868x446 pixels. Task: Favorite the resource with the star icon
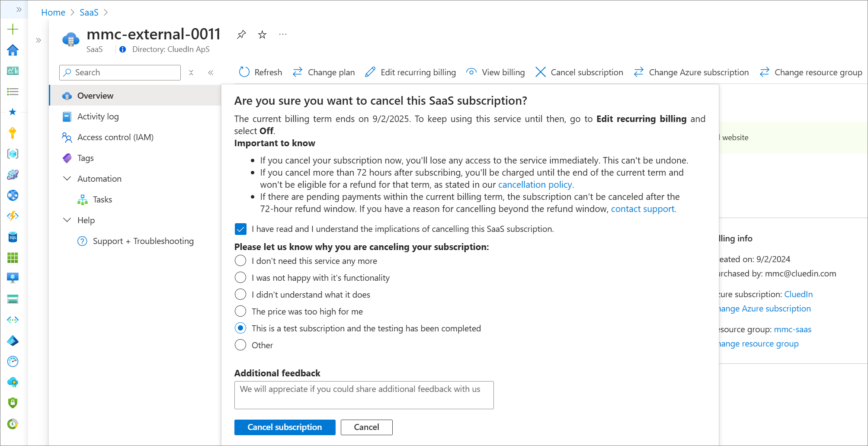(x=262, y=35)
